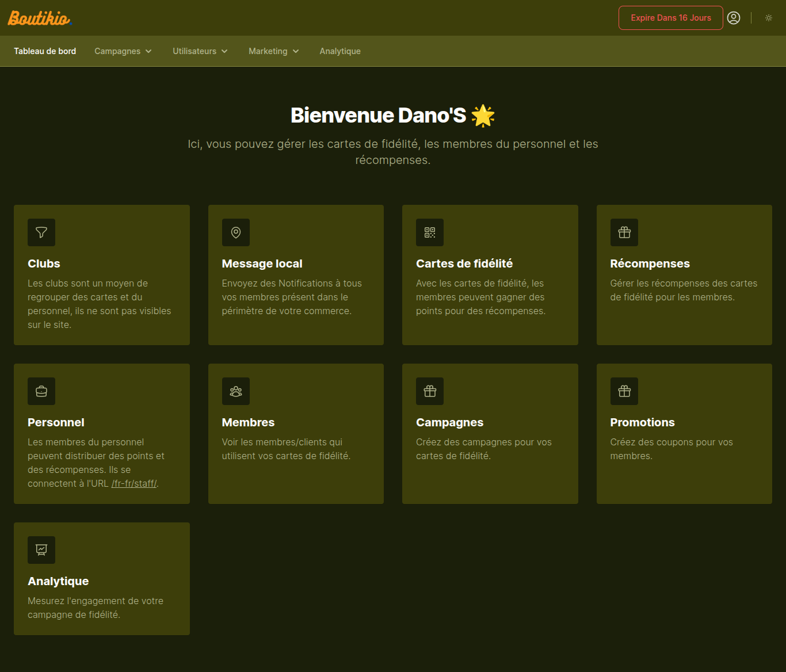Click the Boutikio logo

coord(39,18)
